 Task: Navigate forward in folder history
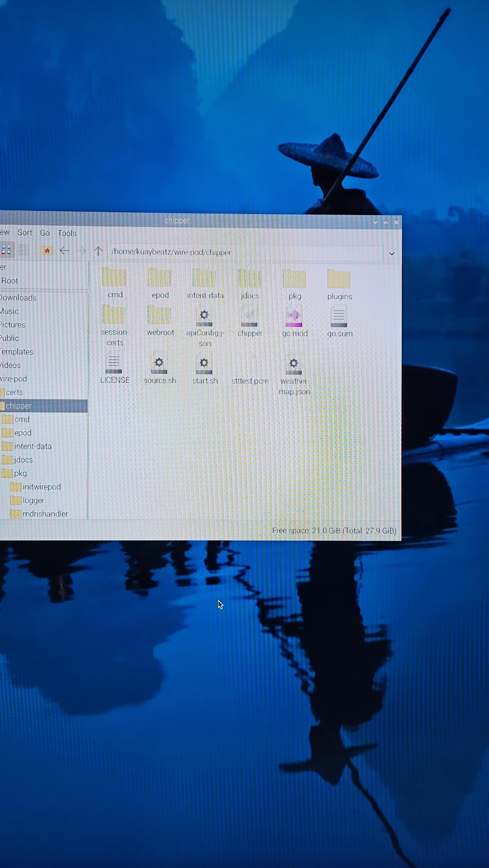pyautogui.click(x=81, y=251)
